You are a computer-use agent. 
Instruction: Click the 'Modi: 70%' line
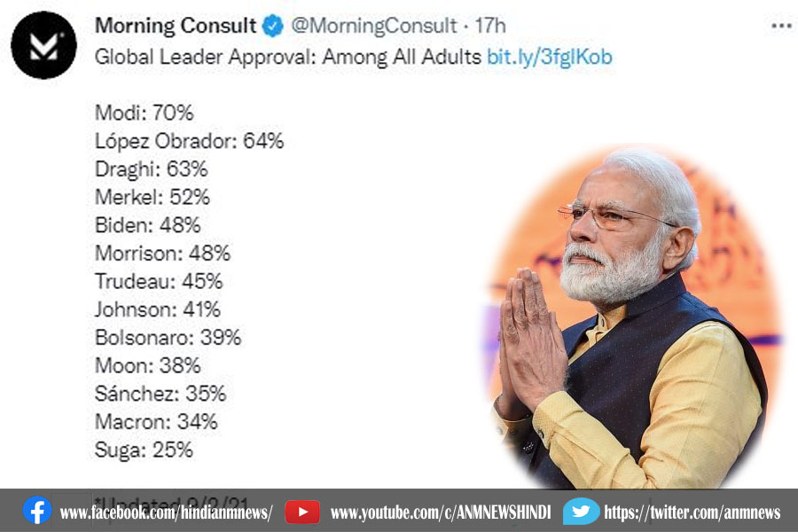[x=144, y=113]
